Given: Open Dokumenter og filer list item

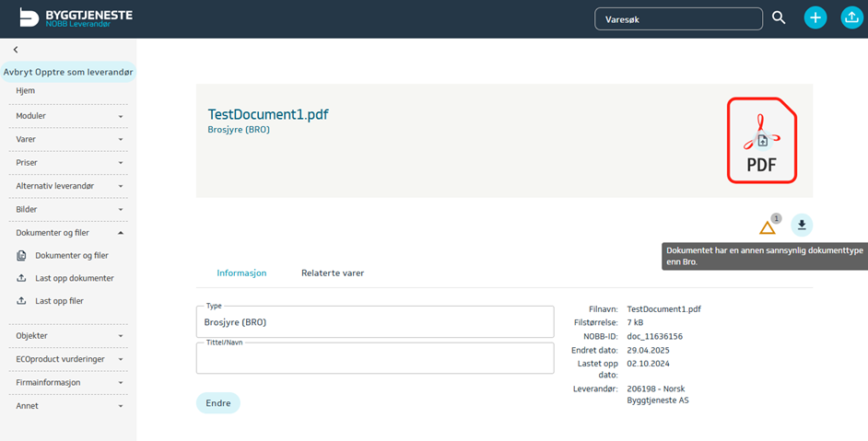Looking at the screenshot, I should point(71,255).
